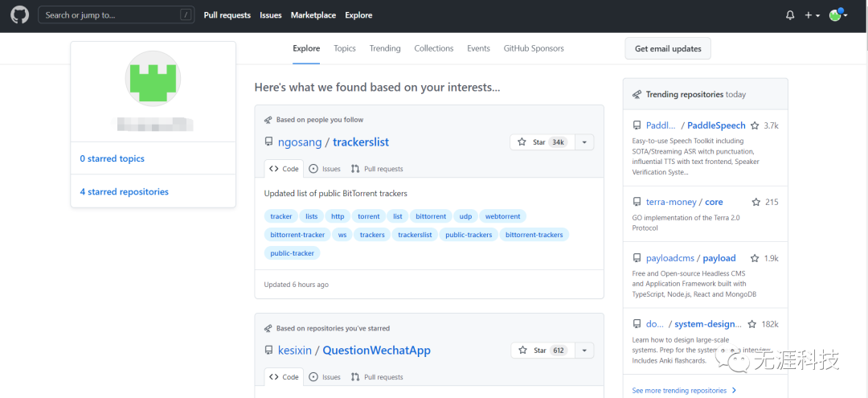Star the QuestionWechatApp repository
Viewport: 868px width, 398px height.
542,351
